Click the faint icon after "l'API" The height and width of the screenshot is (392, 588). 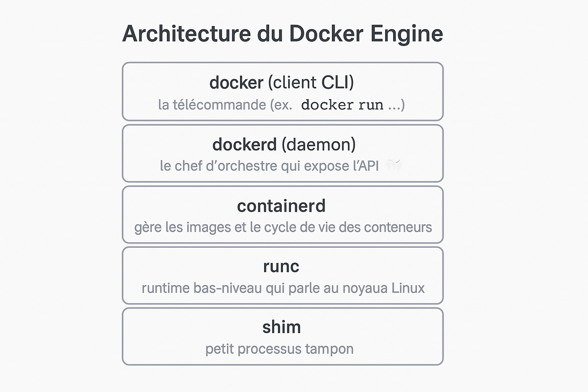393,165
